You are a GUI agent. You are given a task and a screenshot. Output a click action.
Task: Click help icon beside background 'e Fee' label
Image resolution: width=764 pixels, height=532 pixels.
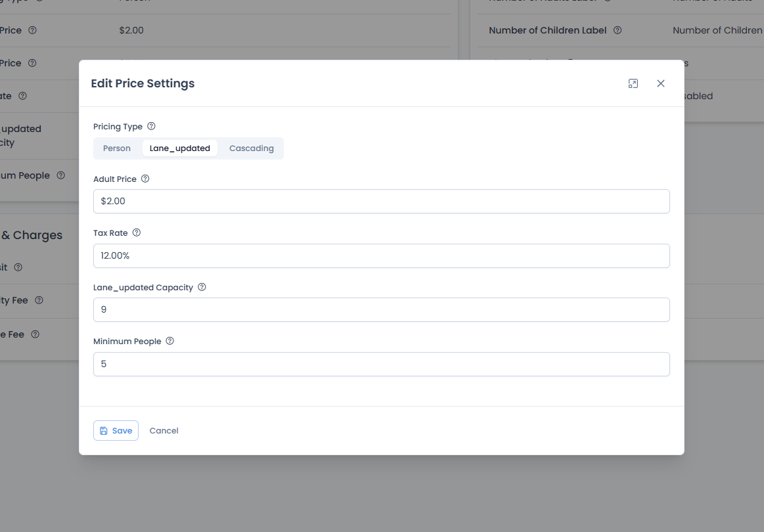click(35, 334)
